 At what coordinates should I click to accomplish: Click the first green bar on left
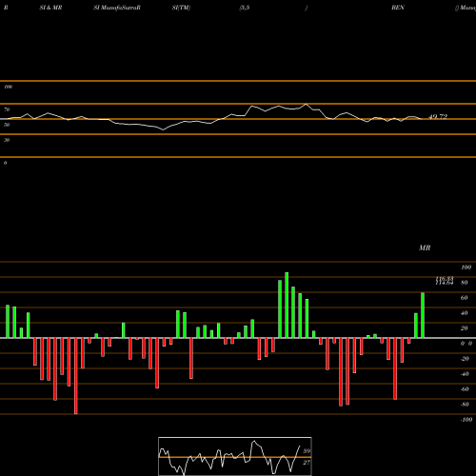click(x=8, y=322)
